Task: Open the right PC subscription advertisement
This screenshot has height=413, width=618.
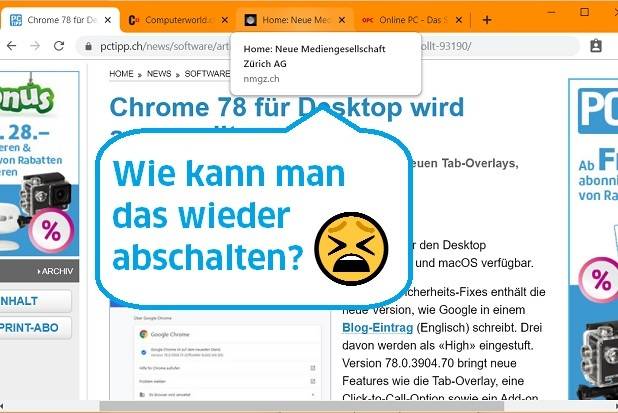Action: [593, 239]
